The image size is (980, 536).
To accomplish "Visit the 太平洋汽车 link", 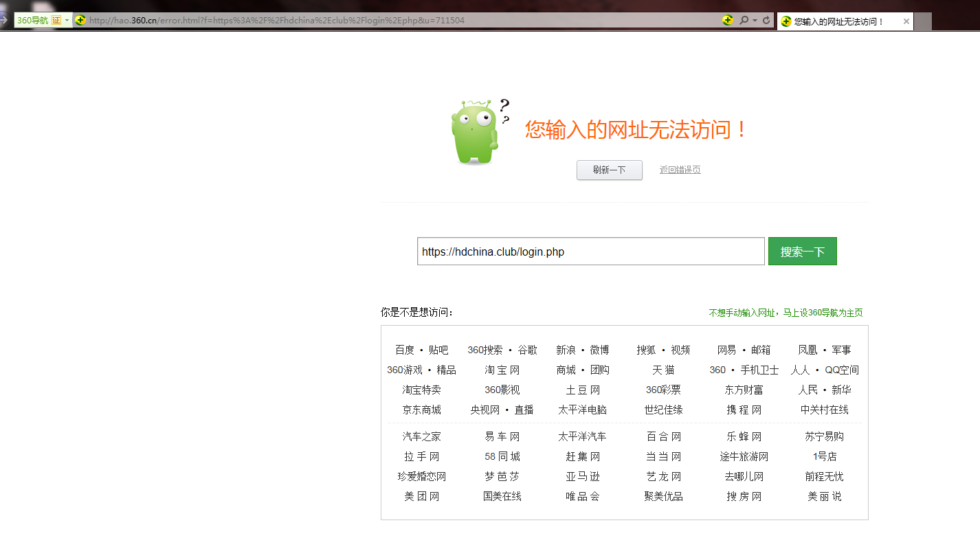I will point(583,436).
